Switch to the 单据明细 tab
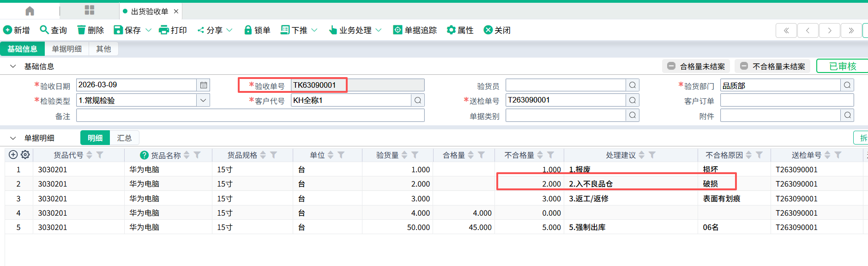 click(x=66, y=49)
